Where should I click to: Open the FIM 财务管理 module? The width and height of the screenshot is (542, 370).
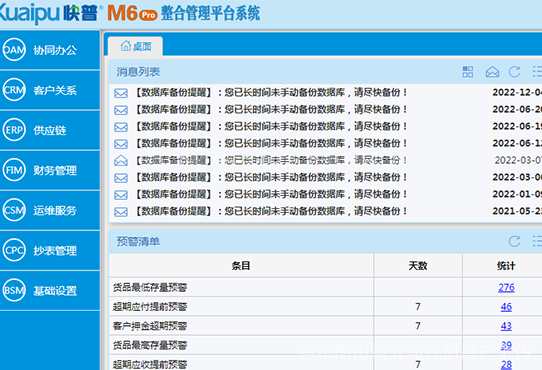point(50,170)
